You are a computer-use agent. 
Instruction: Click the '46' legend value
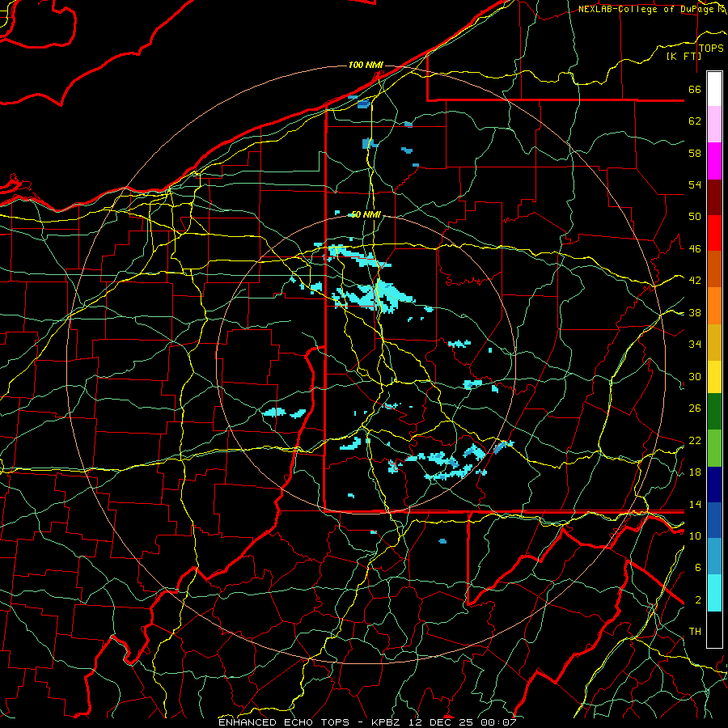[695, 249]
